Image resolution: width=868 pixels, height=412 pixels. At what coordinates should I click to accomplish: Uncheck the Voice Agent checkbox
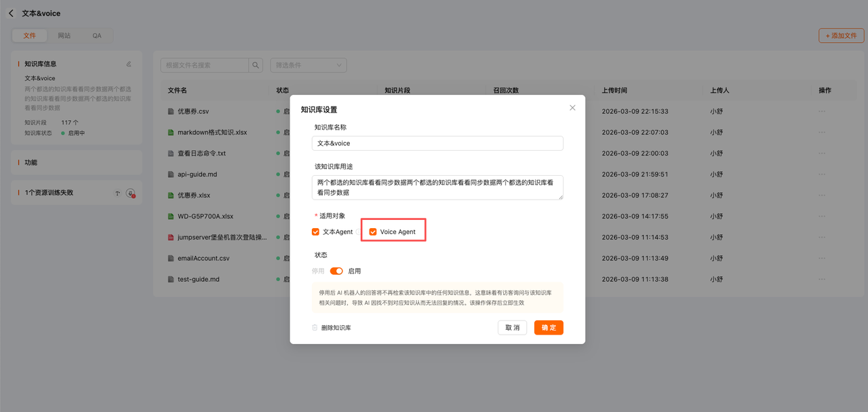click(373, 232)
